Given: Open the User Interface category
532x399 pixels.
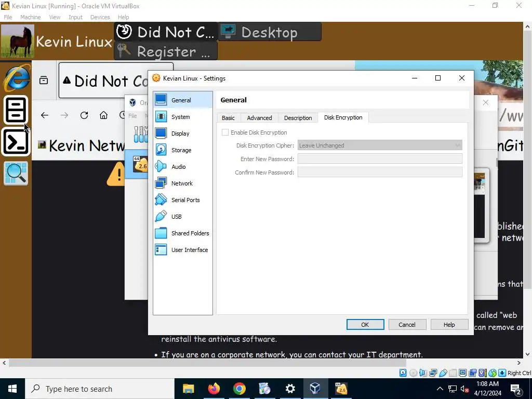Looking at the screenshot, I should pos(182,250).
